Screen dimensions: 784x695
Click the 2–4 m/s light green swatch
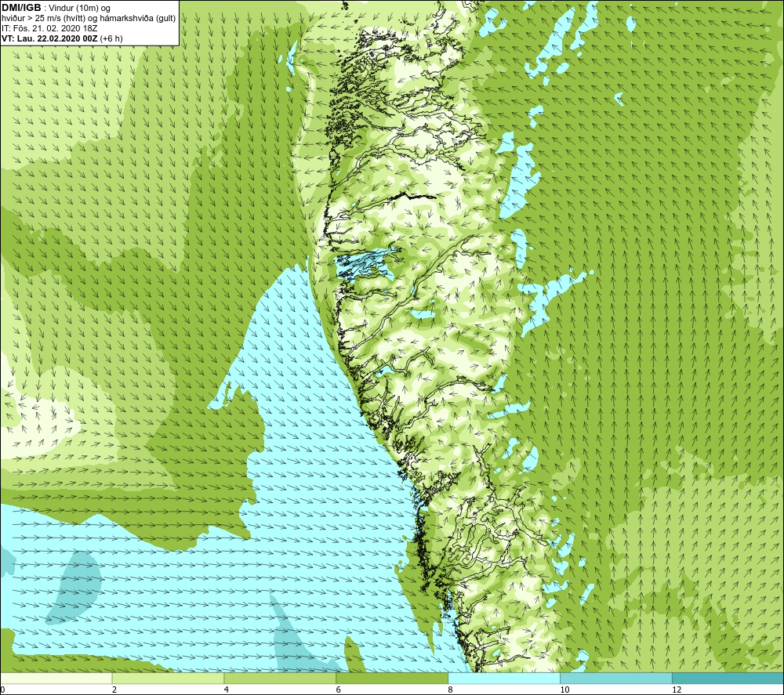[x=168, y=678]
